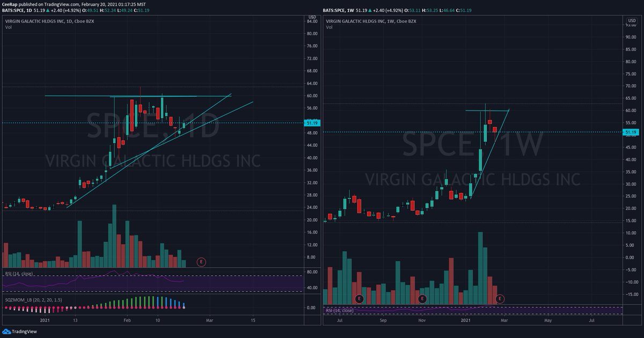The width and height of the screenshot is (644, 338).
Task: Click the 24.00 level on the daily price axis
Action: tap(312, 208)
